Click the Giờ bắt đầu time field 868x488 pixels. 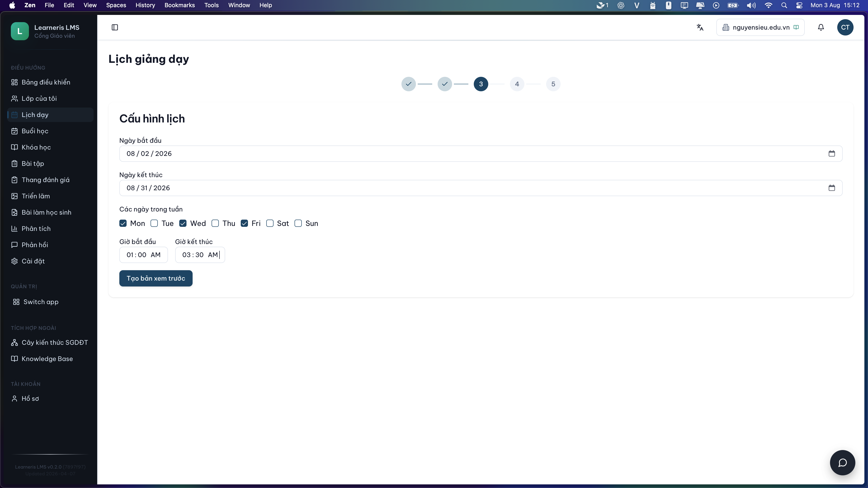pos(144,255)
